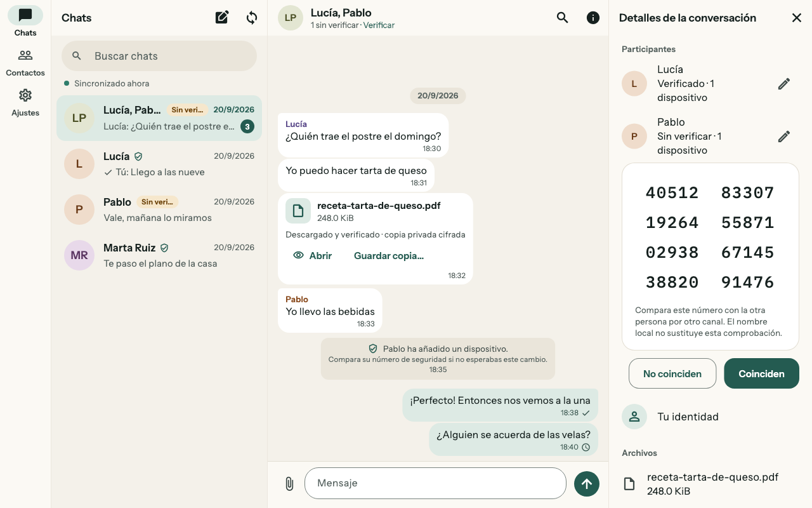Sync chats with the refresh icon

pos(252,18)
